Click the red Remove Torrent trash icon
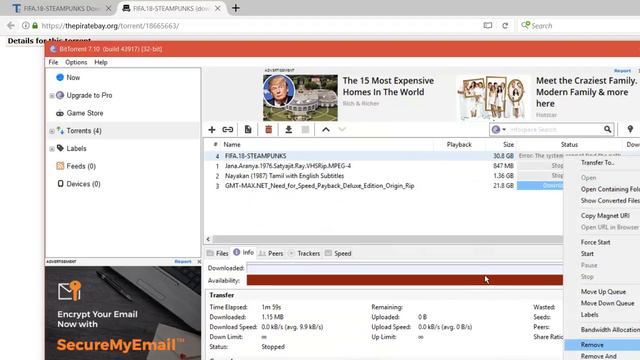The image size is (640, 360). (x=269, y=130)
